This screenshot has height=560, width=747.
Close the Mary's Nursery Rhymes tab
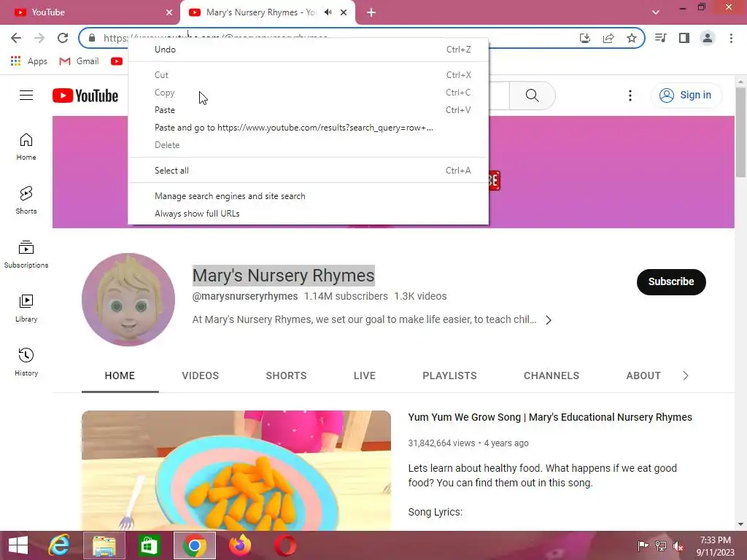[344, 12]
